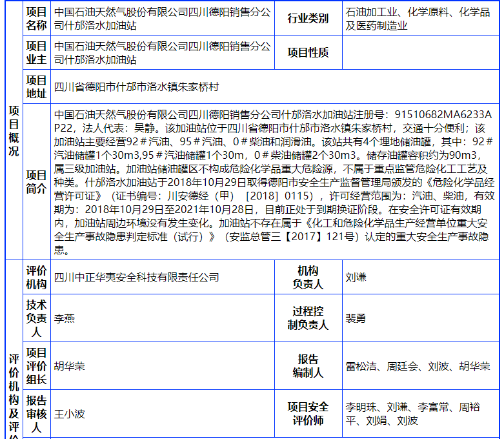Click the 项目地址 label cell
The height and width of the screenshot is (439, 504).
tap(36, 87)
